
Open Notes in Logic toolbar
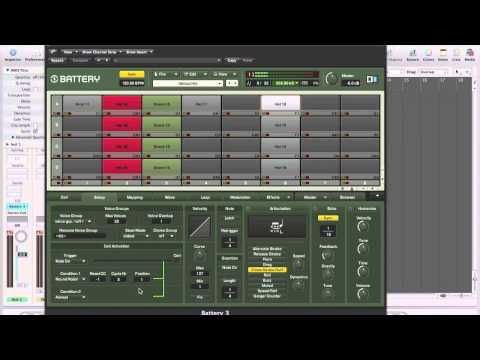click(x=443, y=55)
